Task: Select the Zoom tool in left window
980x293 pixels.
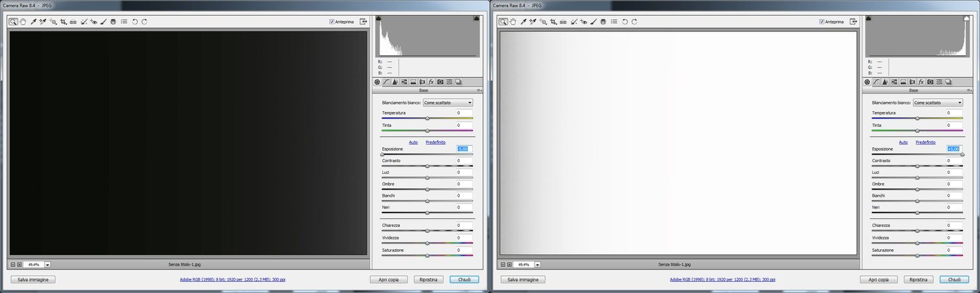Action: tap(13, 22)
